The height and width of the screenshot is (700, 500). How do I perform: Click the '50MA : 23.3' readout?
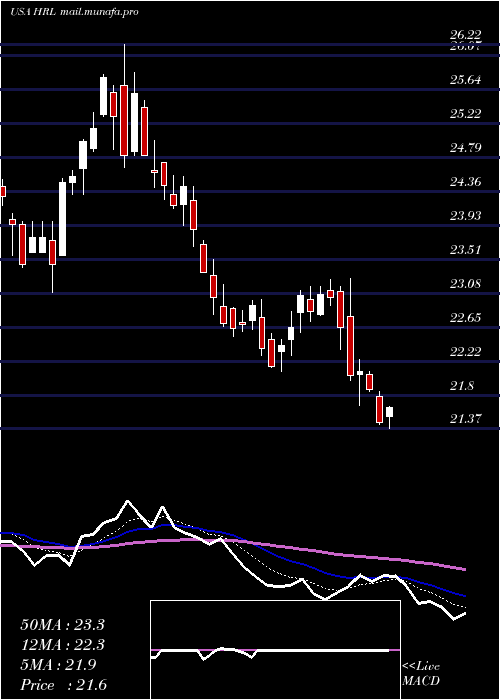click(x=62, y=625)
